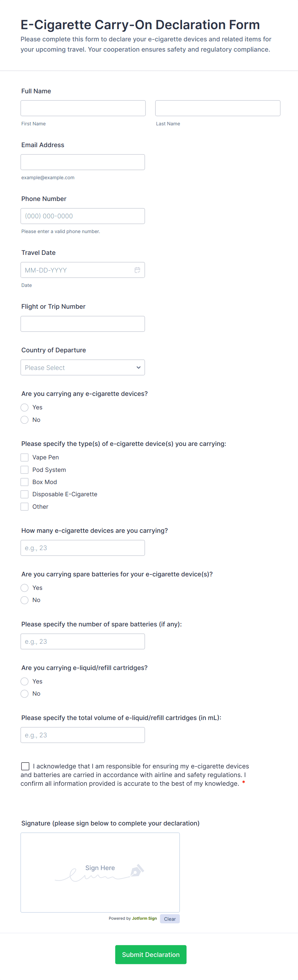The width and height of the screenshot is (298, 980).
Task: Expand the Country of Departure dropdown
Action: click(x=82, y=367)
